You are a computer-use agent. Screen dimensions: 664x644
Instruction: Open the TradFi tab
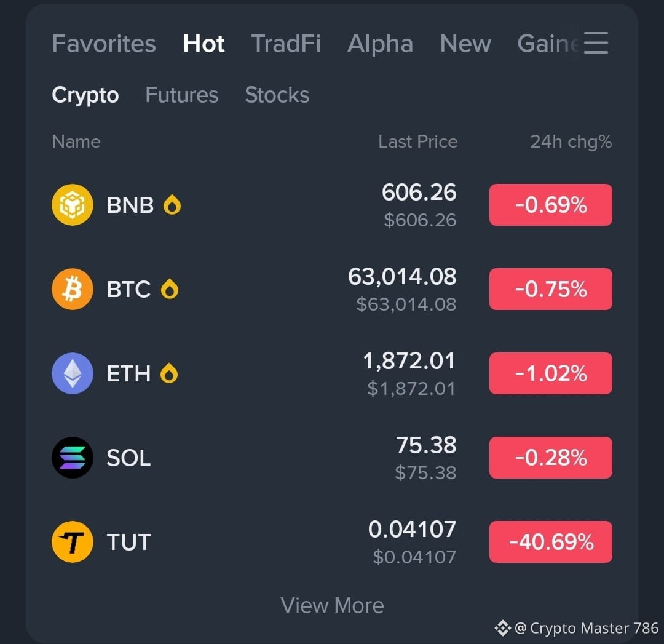point(286,43)
